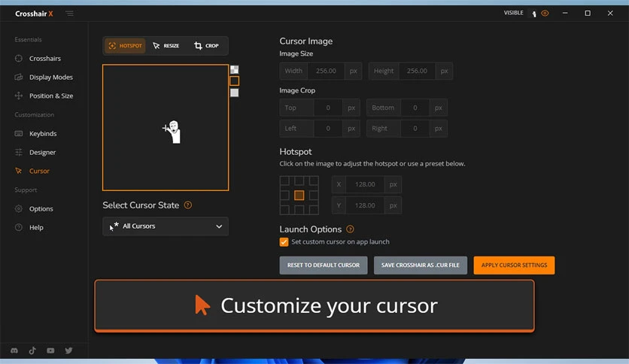Open the Designer page

42,153
